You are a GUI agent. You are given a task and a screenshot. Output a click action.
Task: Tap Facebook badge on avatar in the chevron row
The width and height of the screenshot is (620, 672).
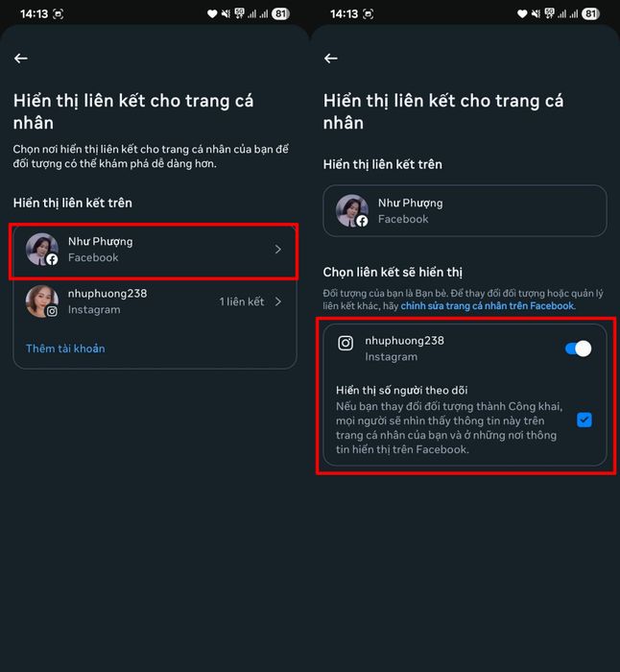(52, 259)
